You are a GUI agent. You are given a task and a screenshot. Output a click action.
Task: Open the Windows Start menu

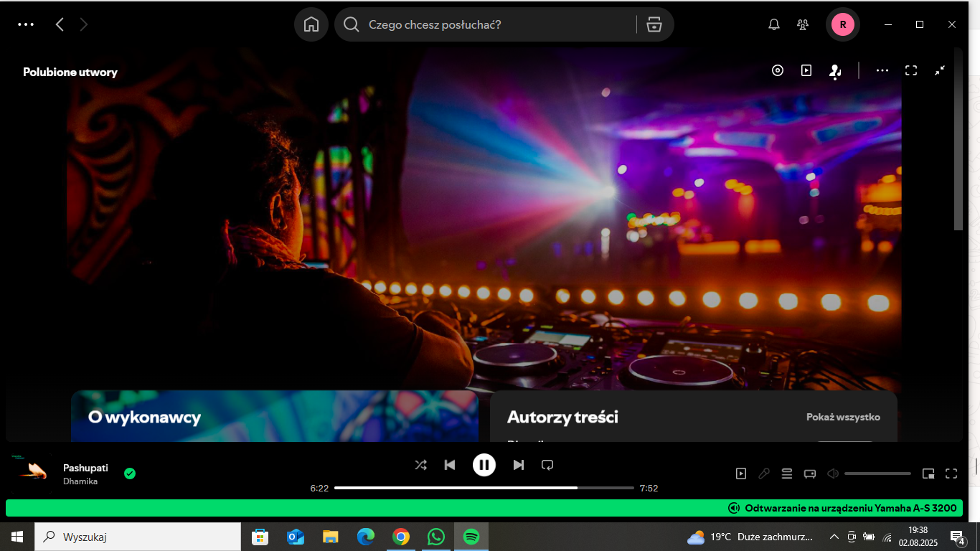pyautogui.click(x=17, y=537)
